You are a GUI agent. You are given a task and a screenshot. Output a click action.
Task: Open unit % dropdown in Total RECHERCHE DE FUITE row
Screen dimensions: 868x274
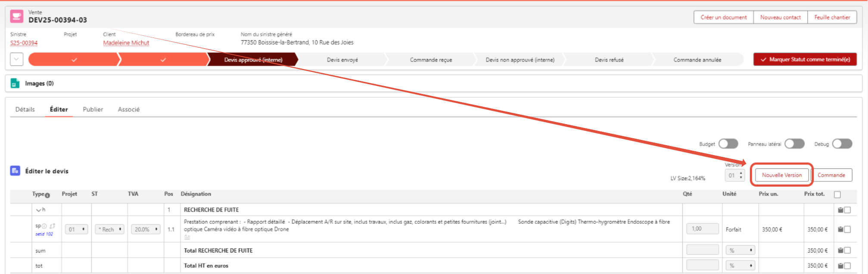(740, 250)
